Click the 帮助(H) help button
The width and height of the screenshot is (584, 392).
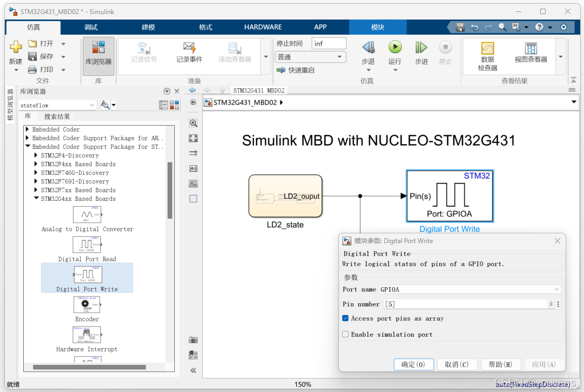(500, 364)
